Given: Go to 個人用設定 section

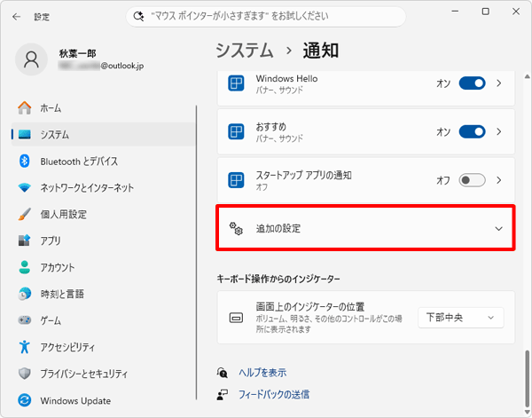Looking at the screenshot, I should [103, 214].
